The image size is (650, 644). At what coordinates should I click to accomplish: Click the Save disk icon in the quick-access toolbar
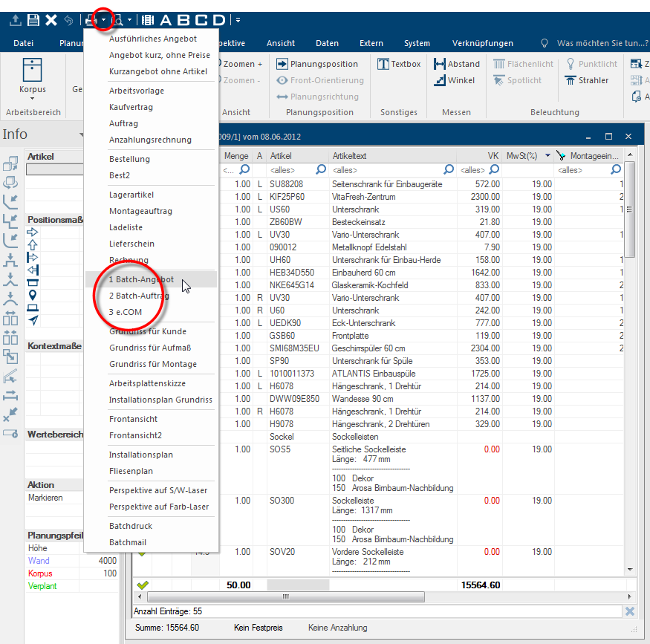[x=33, y=20]
